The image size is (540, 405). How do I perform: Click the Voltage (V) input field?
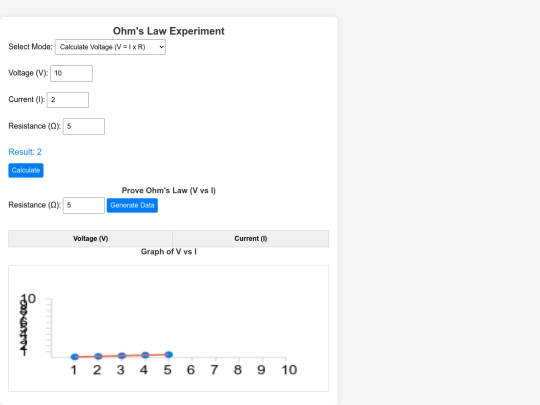tap(71, 73)
